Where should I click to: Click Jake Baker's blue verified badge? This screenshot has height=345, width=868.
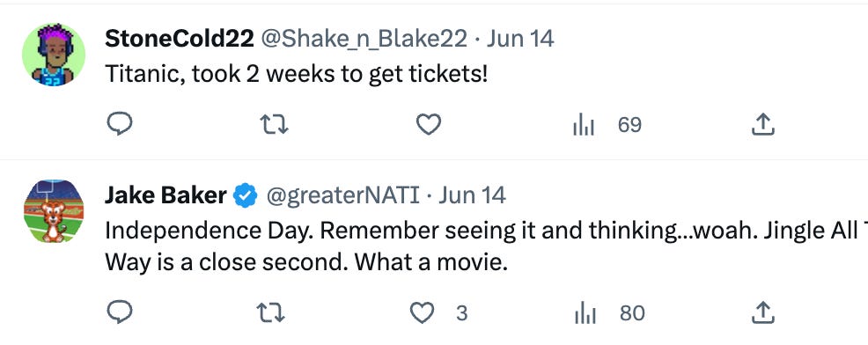(x=246, y=195)
